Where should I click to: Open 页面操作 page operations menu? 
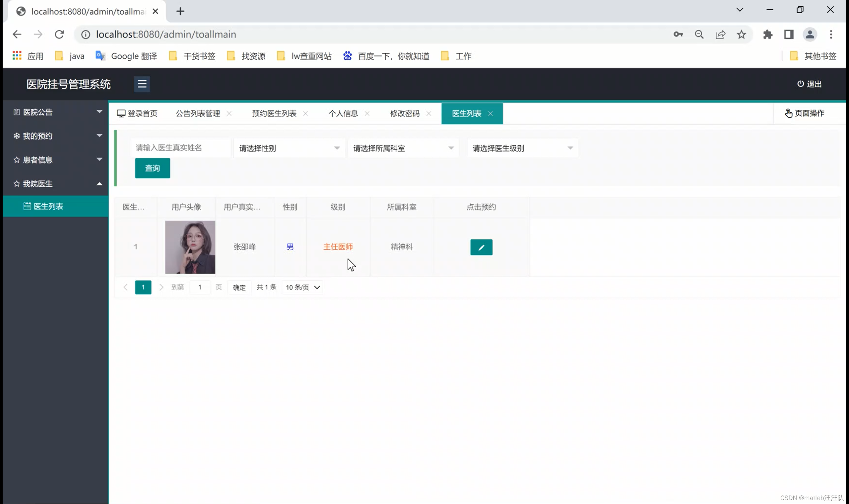coord(805,113)
